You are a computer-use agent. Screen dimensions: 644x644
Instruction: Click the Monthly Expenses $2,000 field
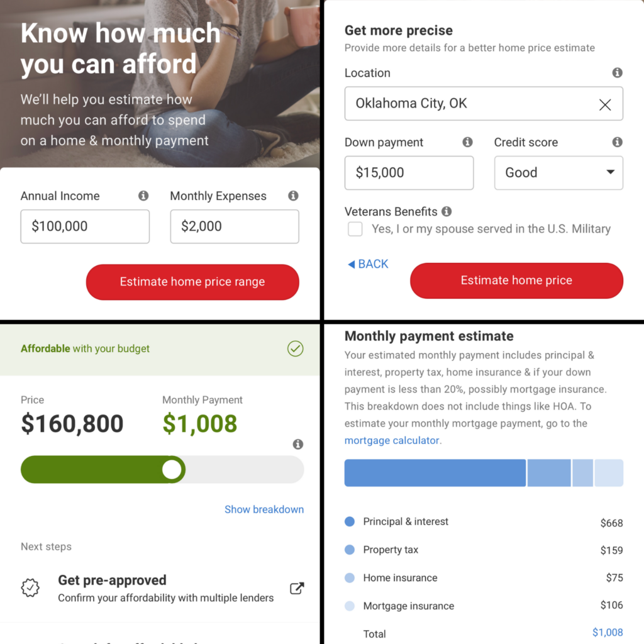(235, 226)
